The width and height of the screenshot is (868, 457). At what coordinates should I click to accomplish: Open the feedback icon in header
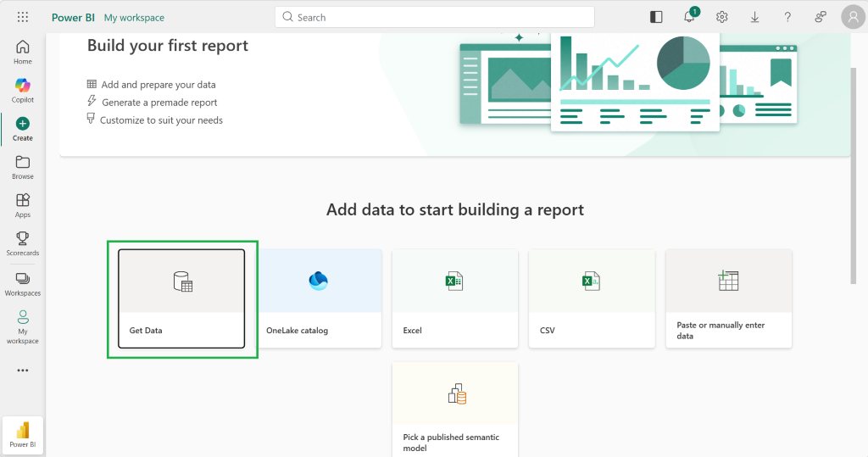(821, 17)
